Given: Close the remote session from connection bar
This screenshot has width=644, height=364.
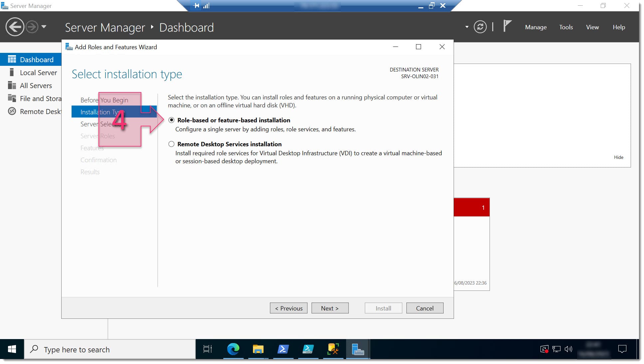Looking at the screenshot, I should click(443, 6).
